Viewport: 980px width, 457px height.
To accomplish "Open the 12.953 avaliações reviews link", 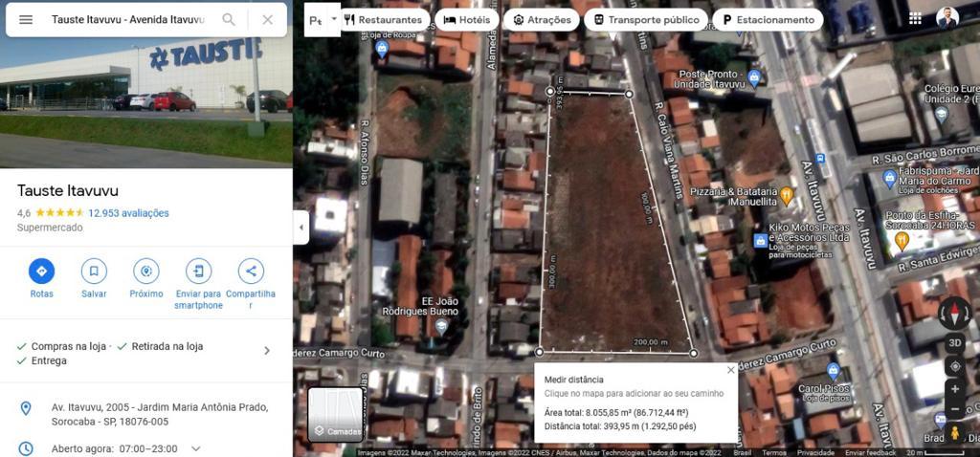I will [x=128, y=213].
